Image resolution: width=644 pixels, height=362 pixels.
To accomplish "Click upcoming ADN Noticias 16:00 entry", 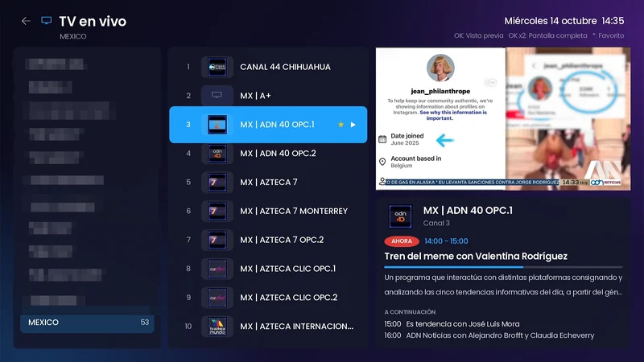I will pyautogui.click(x=489, y=335).
